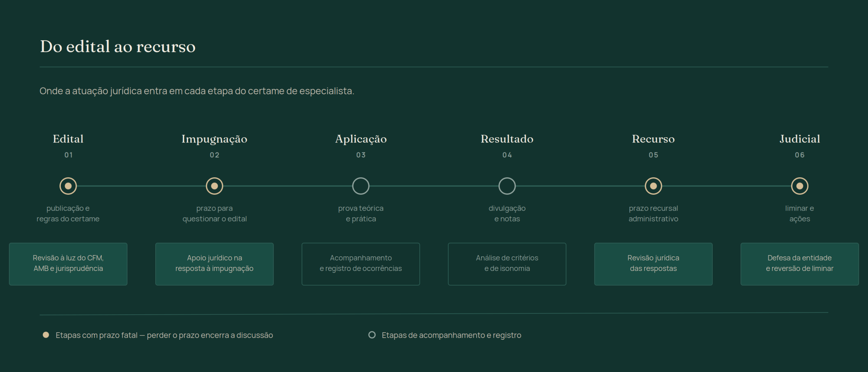
Task: Click the 'prazo recursal administrativo' text
Action: click(653, 214)
